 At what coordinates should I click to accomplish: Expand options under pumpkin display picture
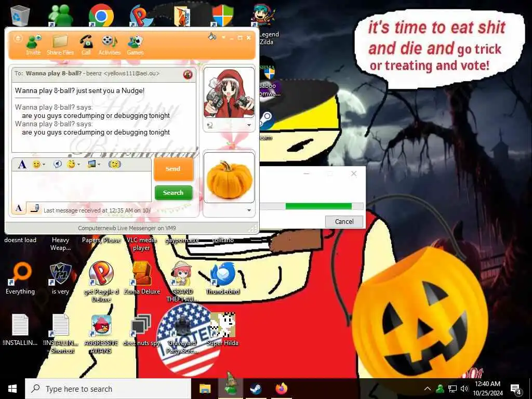click(x=249, y=210)
